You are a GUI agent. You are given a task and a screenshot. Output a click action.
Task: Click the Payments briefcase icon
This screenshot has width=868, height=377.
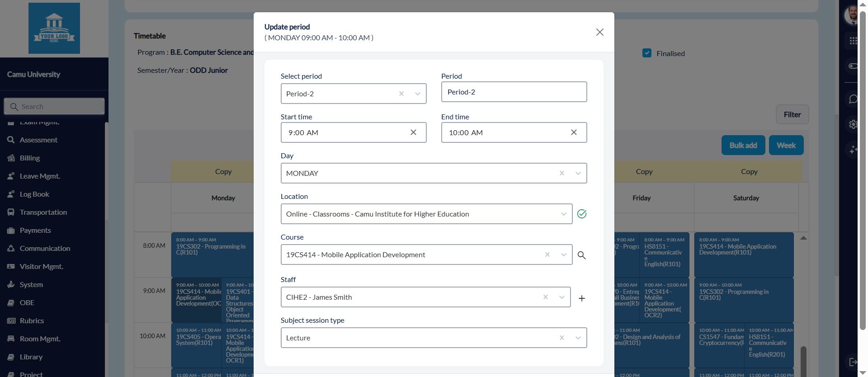11,230
